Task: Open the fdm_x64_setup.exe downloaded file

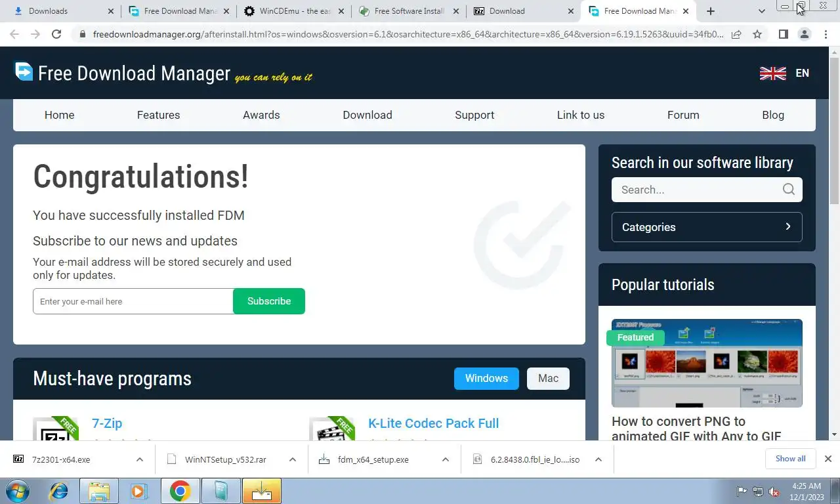Action: [x=373, y=459]
